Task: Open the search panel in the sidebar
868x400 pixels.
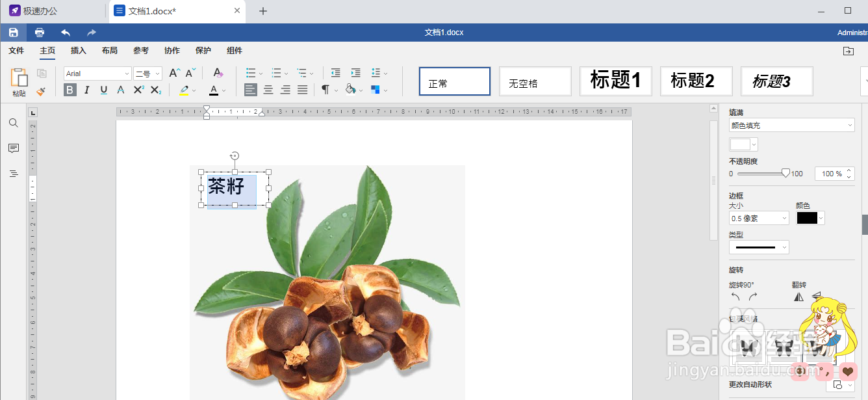Action: tap(13, 123)
